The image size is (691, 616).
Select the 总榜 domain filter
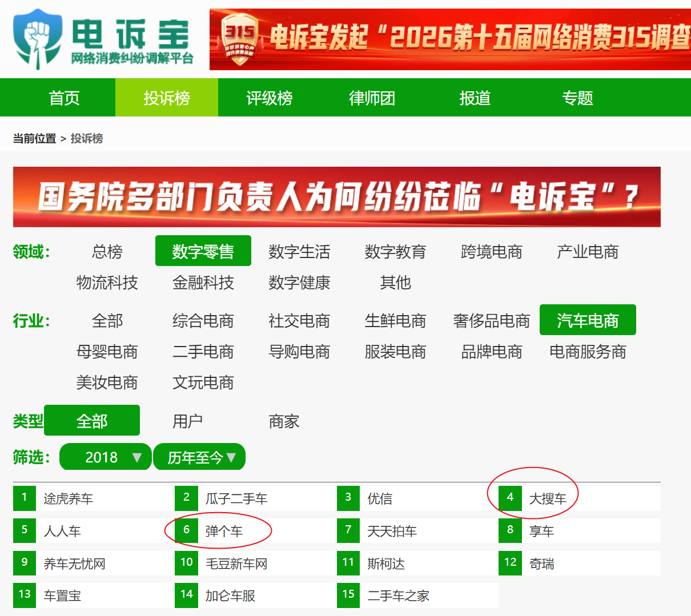pyautogui.click(x=107, y=251)
